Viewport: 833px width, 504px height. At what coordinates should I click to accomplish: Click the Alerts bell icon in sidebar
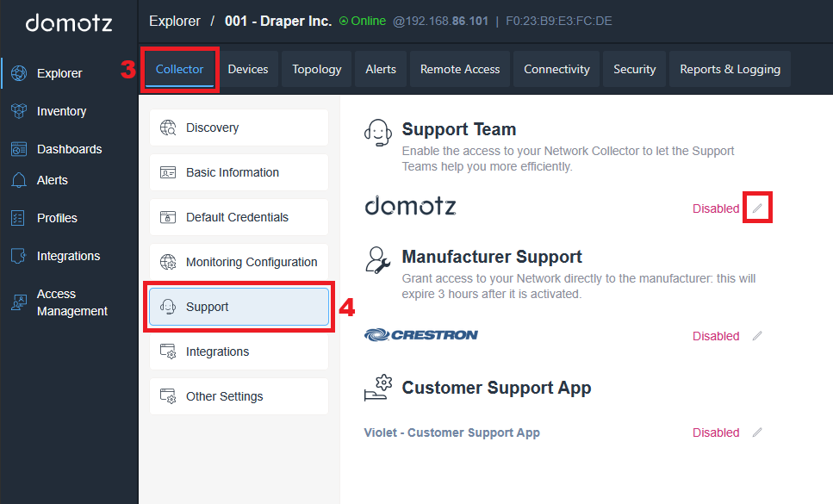19,180
